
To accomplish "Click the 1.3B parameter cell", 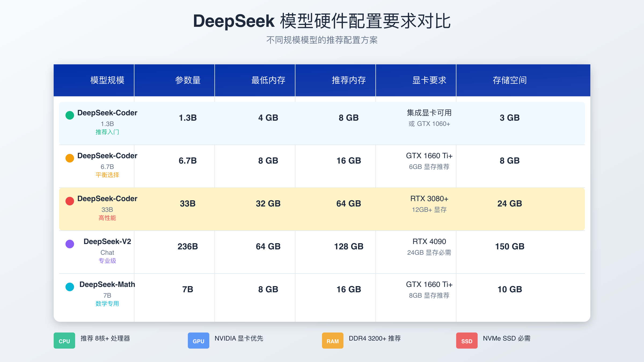I will pyautogui.click(x=188, y=118).
